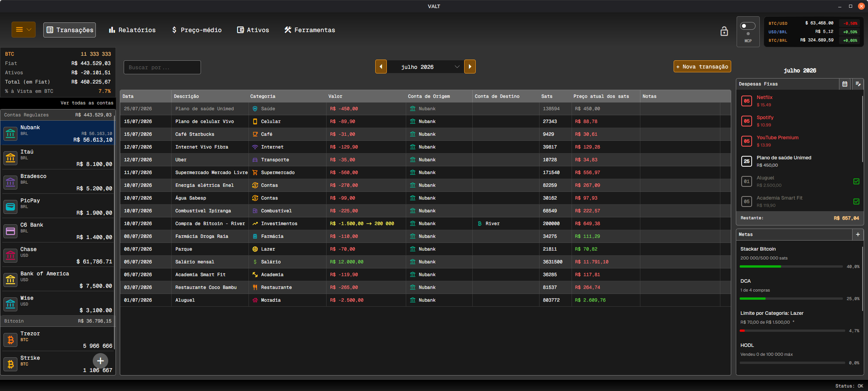868x391 pixels.
Task: Open the hamburger menu dropdown
Action: 24,30
